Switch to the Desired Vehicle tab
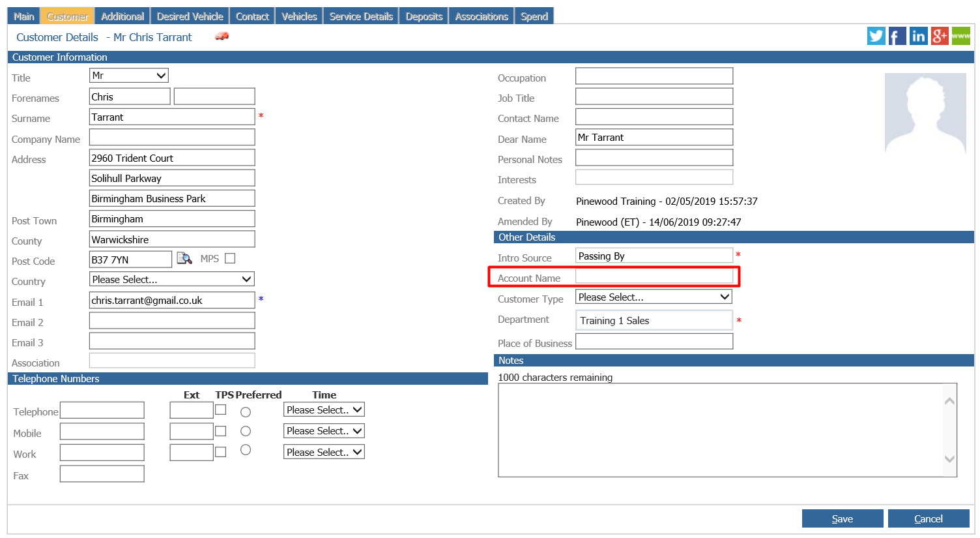Viewport: 980px width, 538px height. pos(190,16)
